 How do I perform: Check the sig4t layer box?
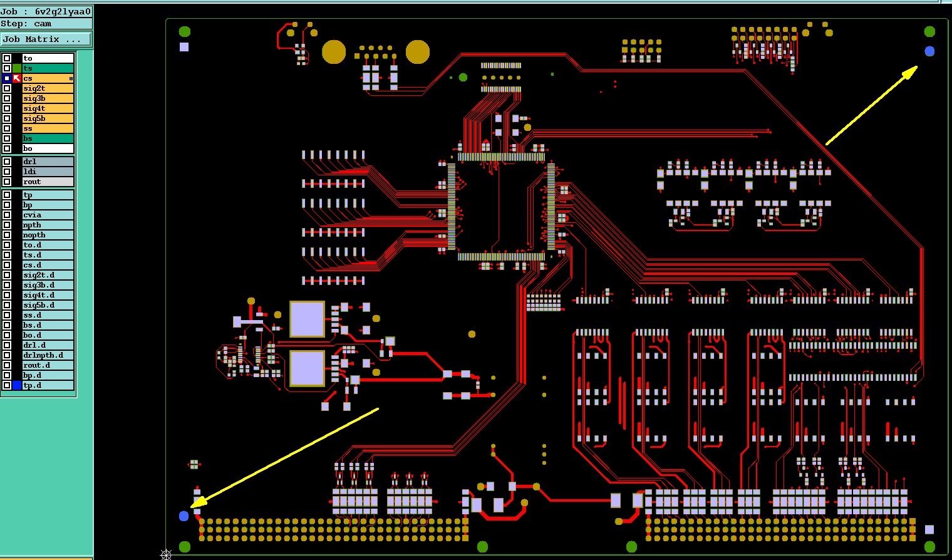pyautogui.click(x=7, y=108)
